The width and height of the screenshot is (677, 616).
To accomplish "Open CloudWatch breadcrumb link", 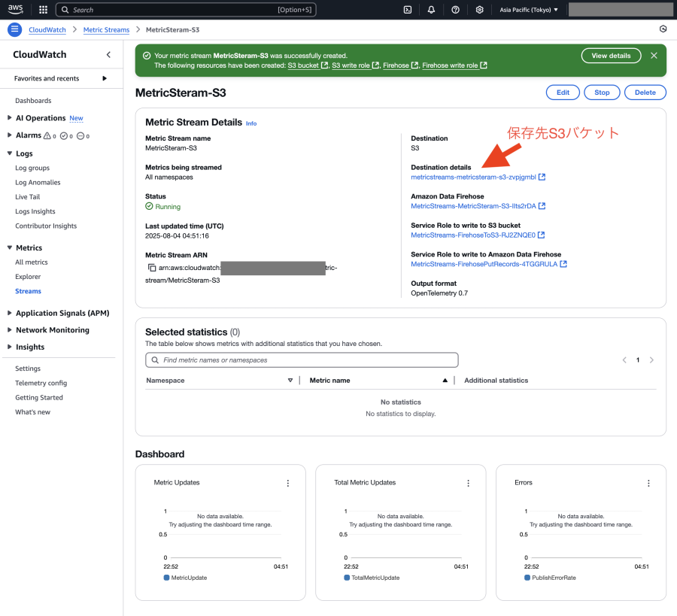I will [x=47, y=30].
